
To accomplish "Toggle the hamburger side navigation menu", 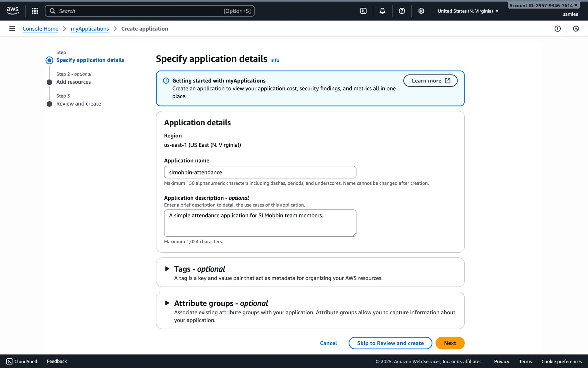I will [12, 29].
